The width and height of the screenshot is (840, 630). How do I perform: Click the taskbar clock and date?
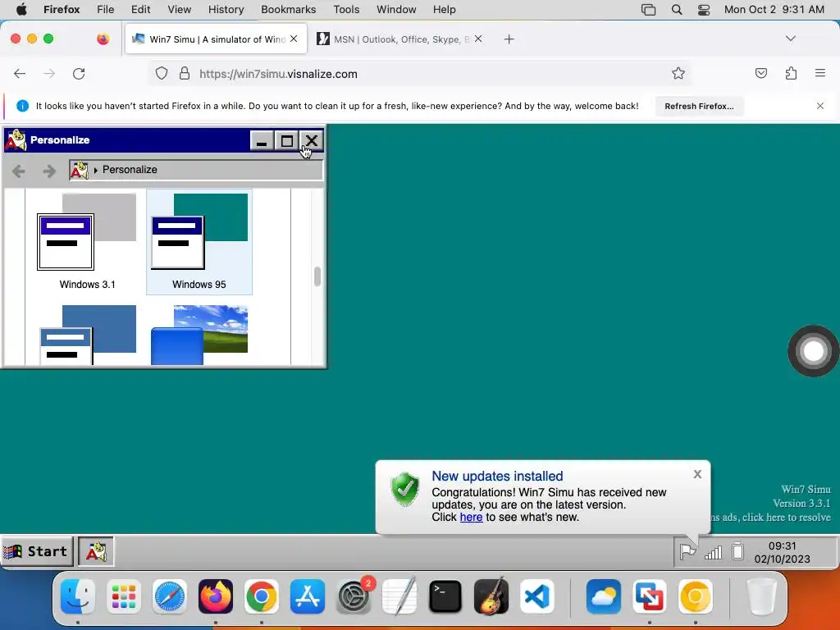click(x=782, y=552)
